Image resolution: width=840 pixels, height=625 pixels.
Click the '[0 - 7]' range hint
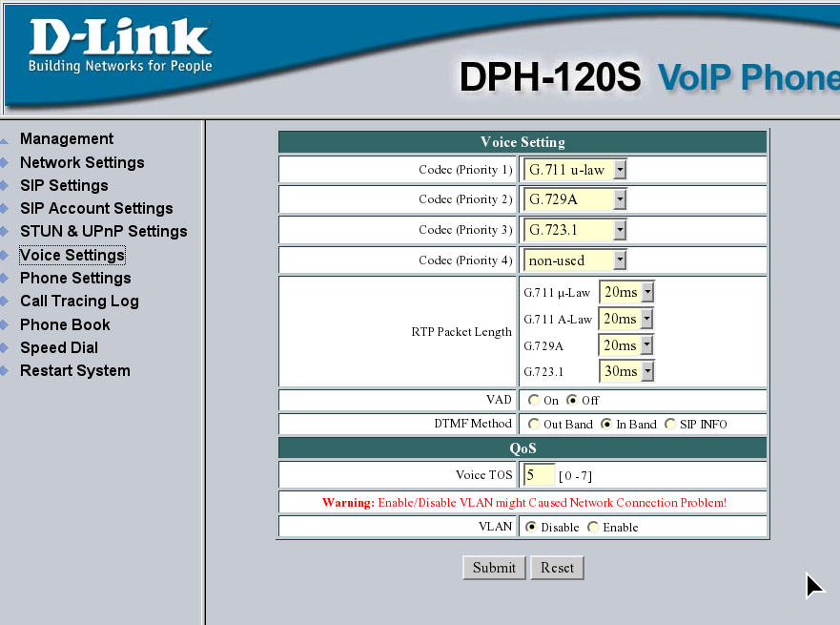click(x=575, y=476)
